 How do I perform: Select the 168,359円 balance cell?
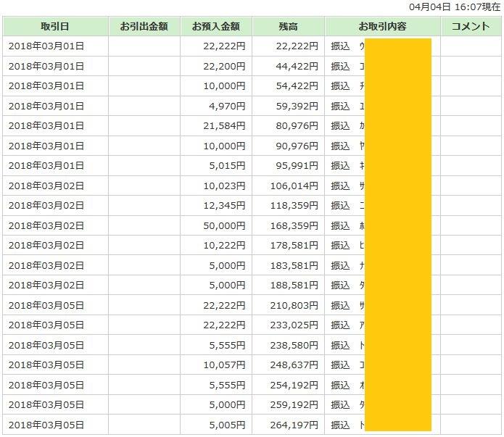tap(294, 225)
